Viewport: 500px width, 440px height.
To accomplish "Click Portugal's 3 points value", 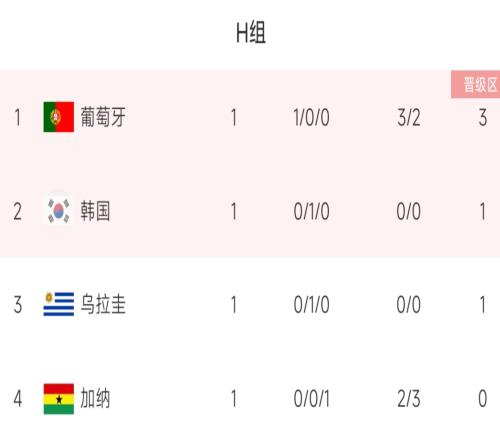I will [x=483, y=118].
